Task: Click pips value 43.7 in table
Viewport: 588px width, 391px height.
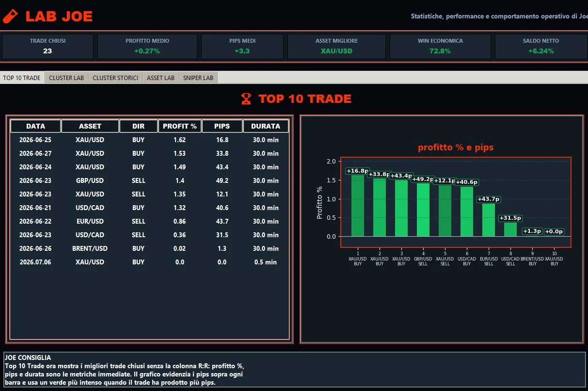Action: [x=222, y=221]
